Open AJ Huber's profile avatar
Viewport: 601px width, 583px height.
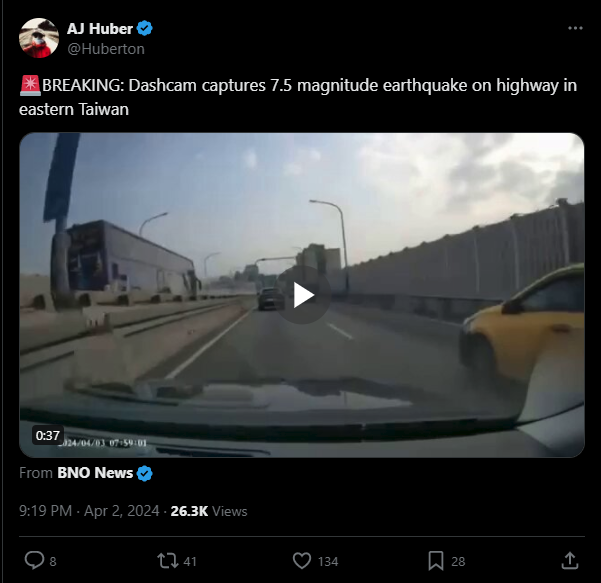[39, 38]
